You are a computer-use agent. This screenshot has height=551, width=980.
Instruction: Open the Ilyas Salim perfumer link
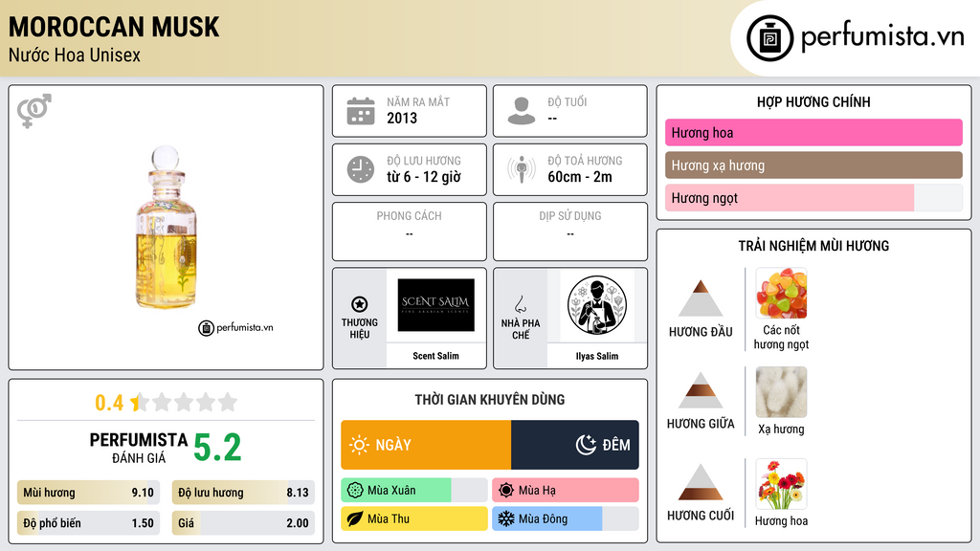(597, 356)
